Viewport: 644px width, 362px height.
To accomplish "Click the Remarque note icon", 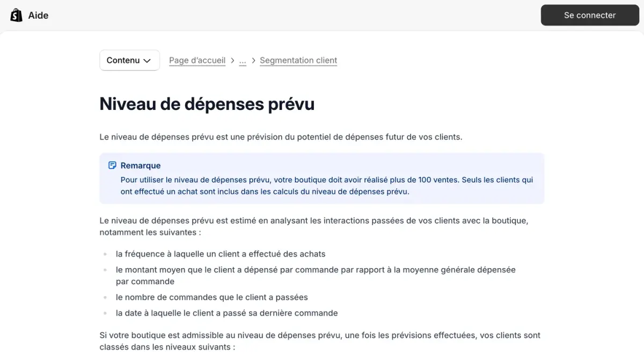I will click(x=112, y=165).
